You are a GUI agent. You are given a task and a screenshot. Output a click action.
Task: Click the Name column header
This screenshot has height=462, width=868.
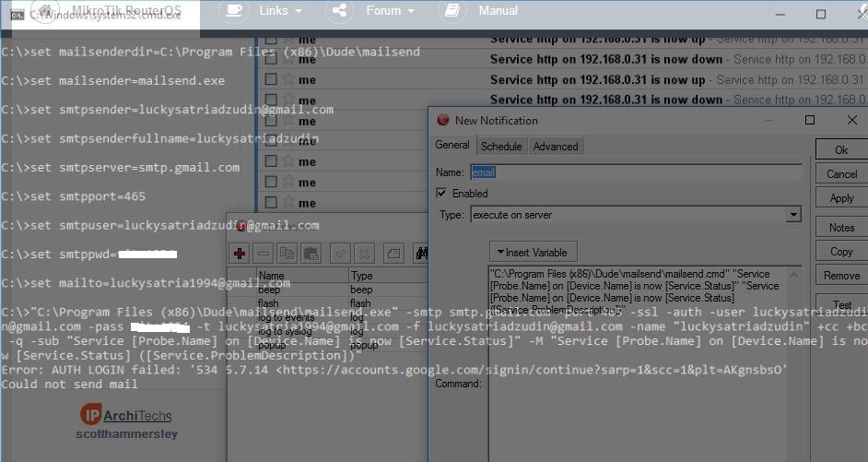pos(303,276)
